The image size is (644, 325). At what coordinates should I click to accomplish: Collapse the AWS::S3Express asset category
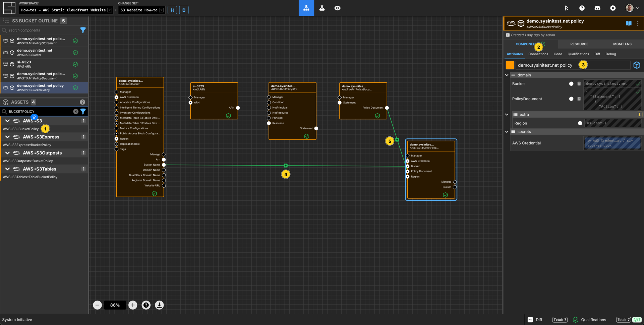7,137
